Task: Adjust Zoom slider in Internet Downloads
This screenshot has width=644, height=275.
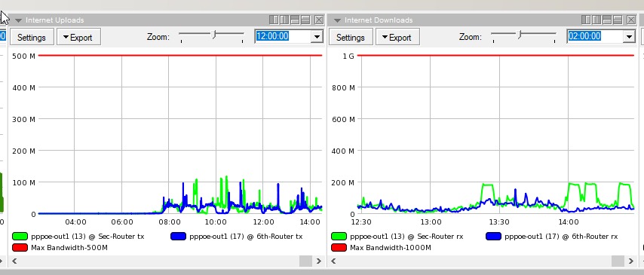Action: point(520,34)
